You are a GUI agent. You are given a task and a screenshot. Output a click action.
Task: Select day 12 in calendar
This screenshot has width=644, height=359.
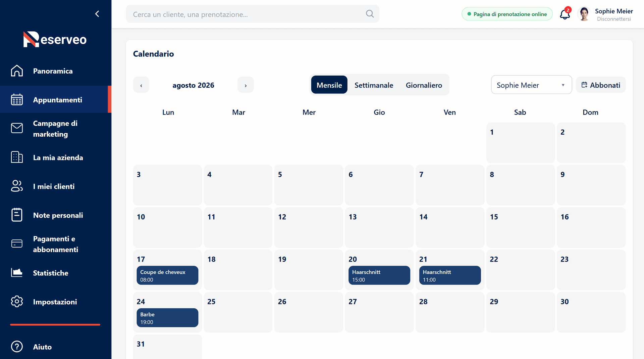[x=308, y=227]
